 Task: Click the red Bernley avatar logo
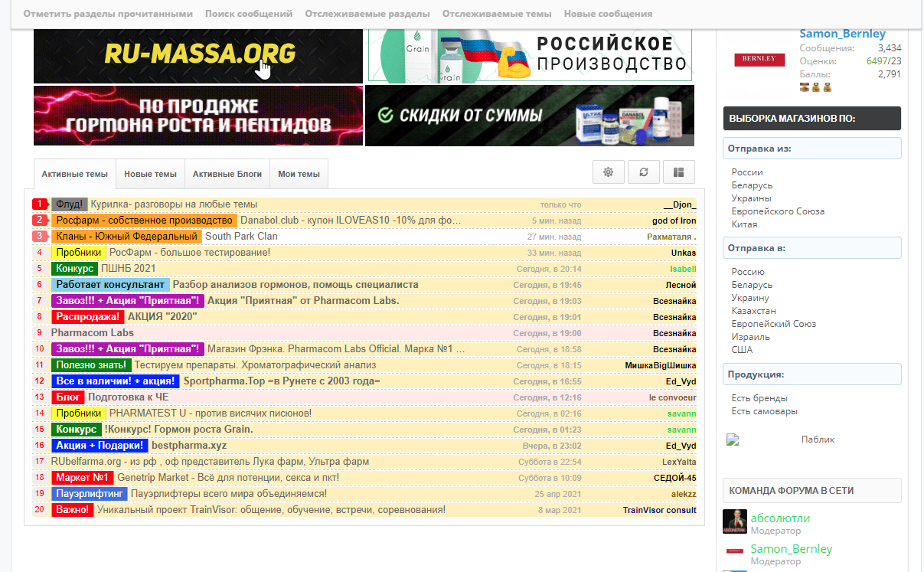(759, 59)
